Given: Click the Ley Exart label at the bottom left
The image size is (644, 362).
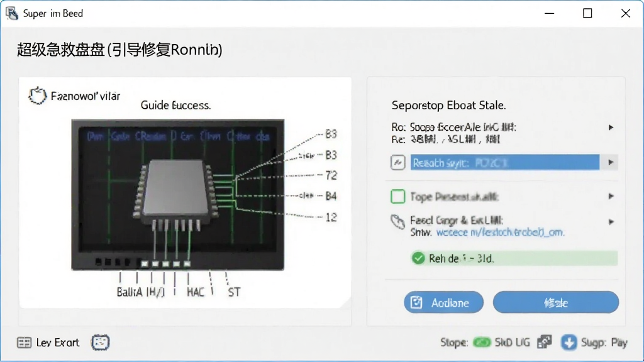Looking at the screenshot, I should [x=57, y=343].
